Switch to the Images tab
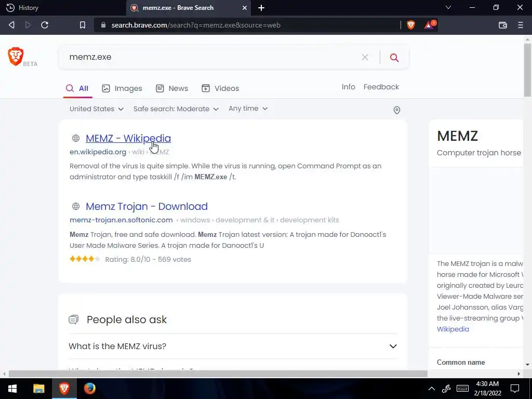The height and width of the screenshot is (399, 532). (122, 88)
